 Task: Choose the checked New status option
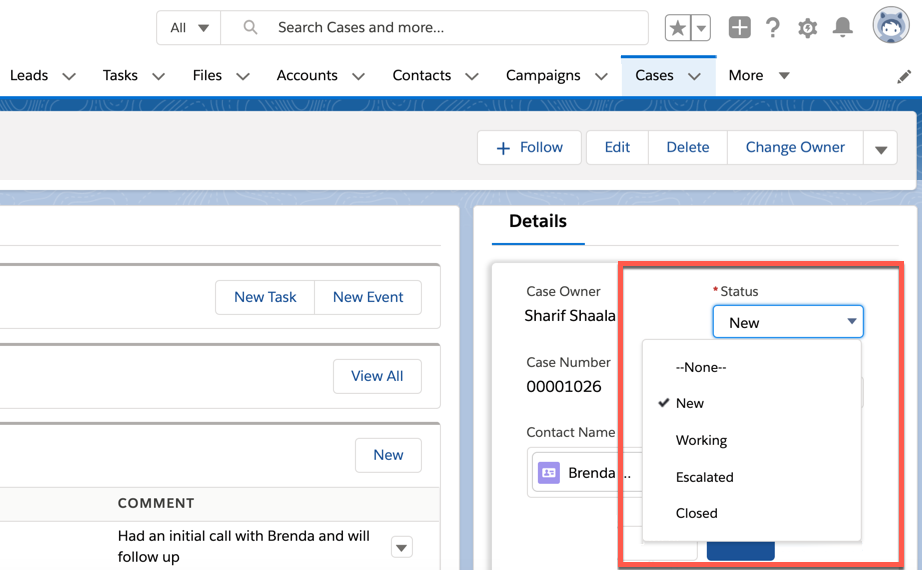click(752, 404)
